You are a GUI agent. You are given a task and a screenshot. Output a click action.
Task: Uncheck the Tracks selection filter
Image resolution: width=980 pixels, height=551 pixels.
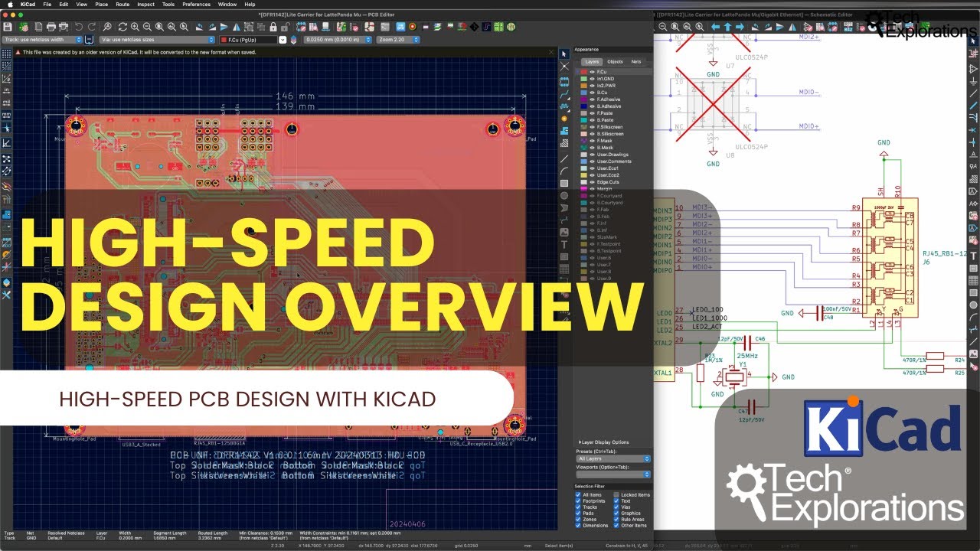click(578, 507)
